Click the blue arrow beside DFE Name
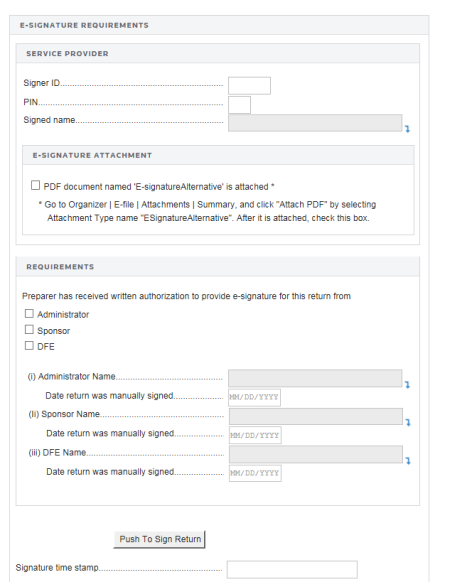The image size is (467, 582). click(x=408, y=461)
